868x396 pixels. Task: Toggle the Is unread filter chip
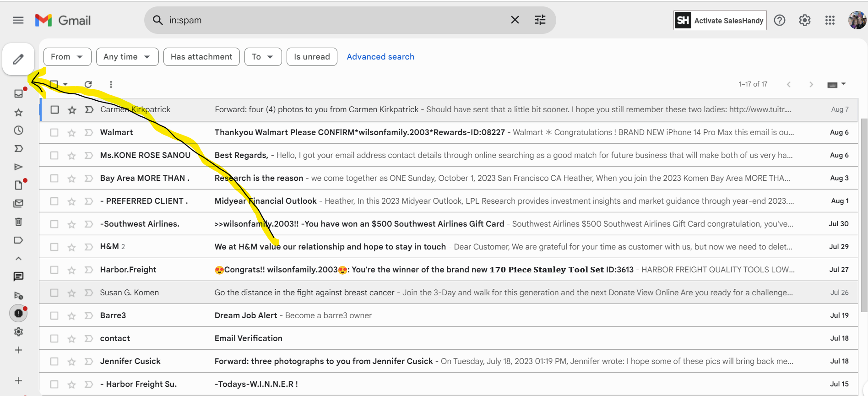[312, 57]
